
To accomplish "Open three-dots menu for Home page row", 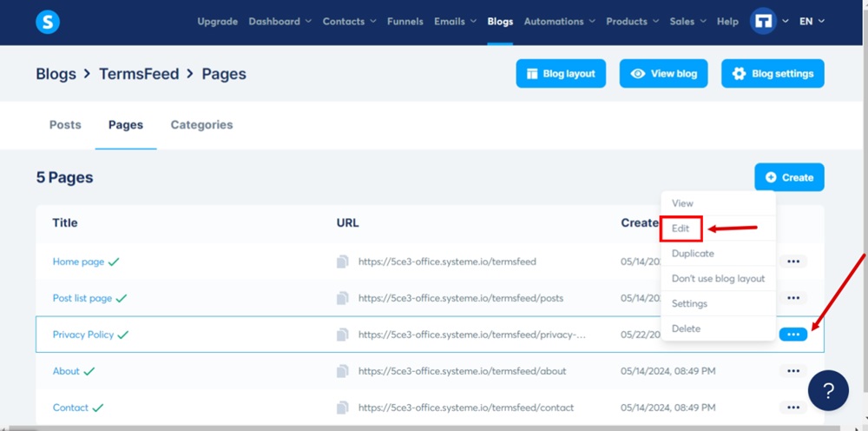I will pyautogui.click(x=793, y=262).
